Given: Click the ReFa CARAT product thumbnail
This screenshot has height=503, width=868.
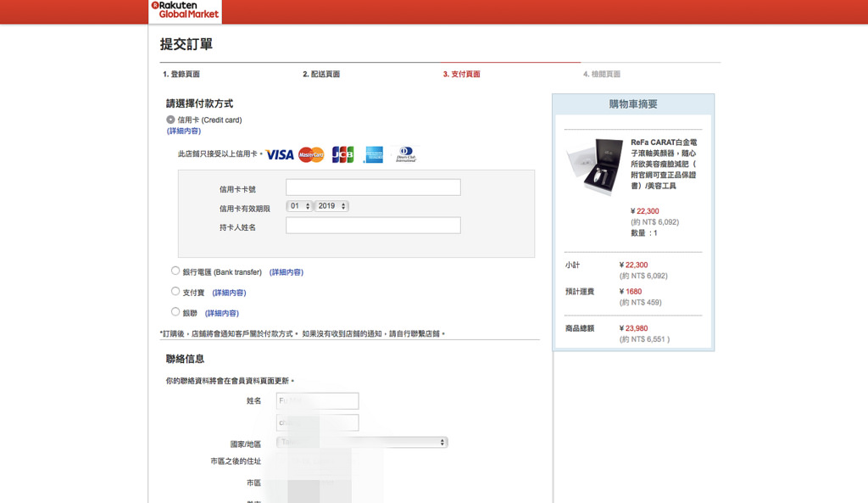Looking at the screenshot, I should coord(595,166).
